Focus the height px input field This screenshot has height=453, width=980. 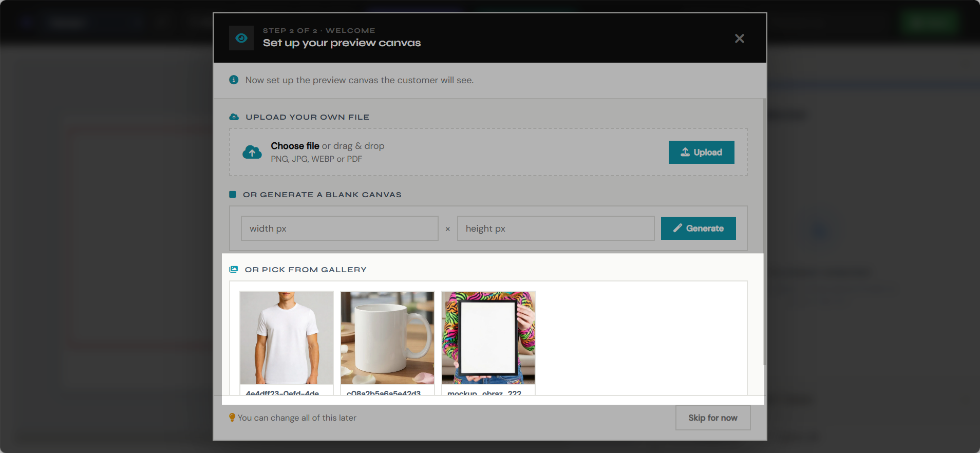[x=556, y=229]
